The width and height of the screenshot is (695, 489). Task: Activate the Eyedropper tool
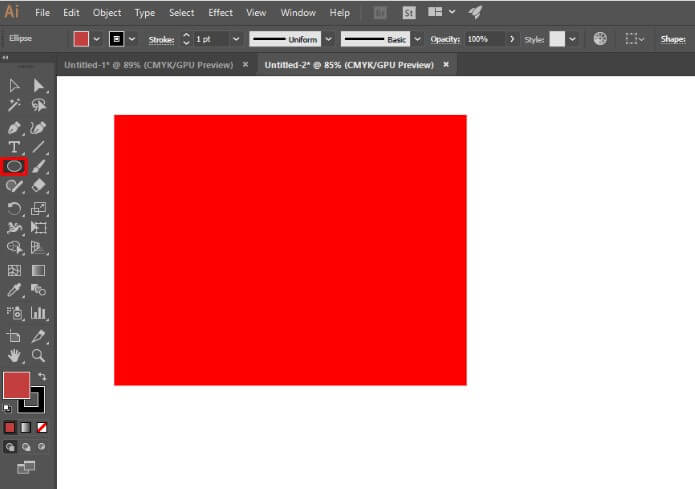pyautogui.click(x=14, y=290)
